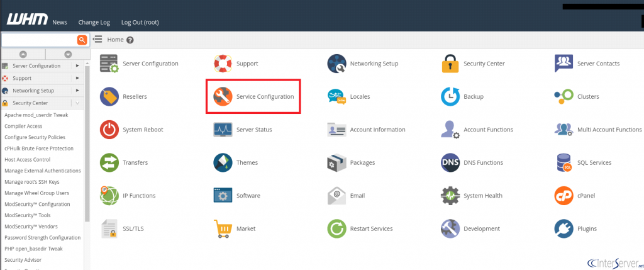Image resolution: width=644 pixels, height=270 pixels.
Task: Open the Market shopping cart icon
Action: click(x=223, y=228)
